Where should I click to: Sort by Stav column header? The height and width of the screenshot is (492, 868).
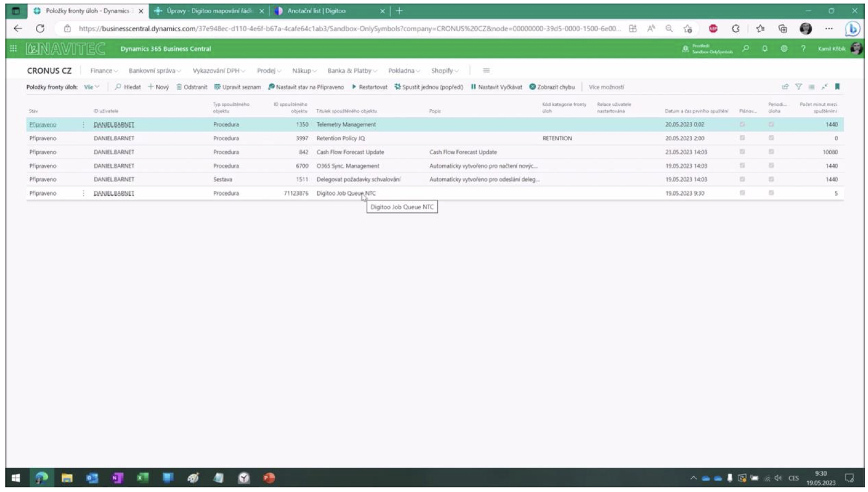(33, 111)
